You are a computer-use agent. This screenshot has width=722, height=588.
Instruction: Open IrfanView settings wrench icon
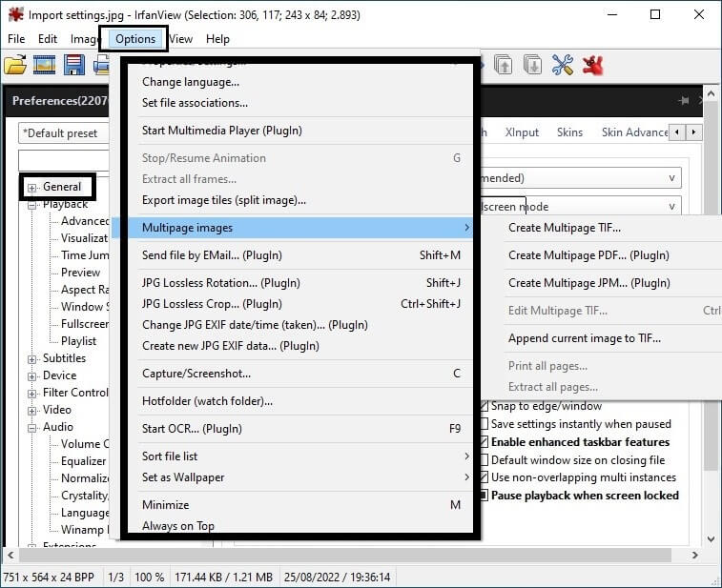[562, 65]
